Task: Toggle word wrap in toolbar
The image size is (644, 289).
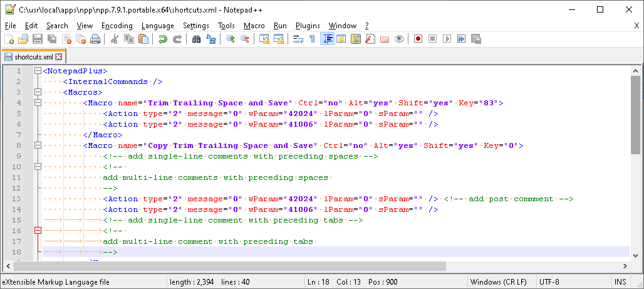Action: click(298, 39)
